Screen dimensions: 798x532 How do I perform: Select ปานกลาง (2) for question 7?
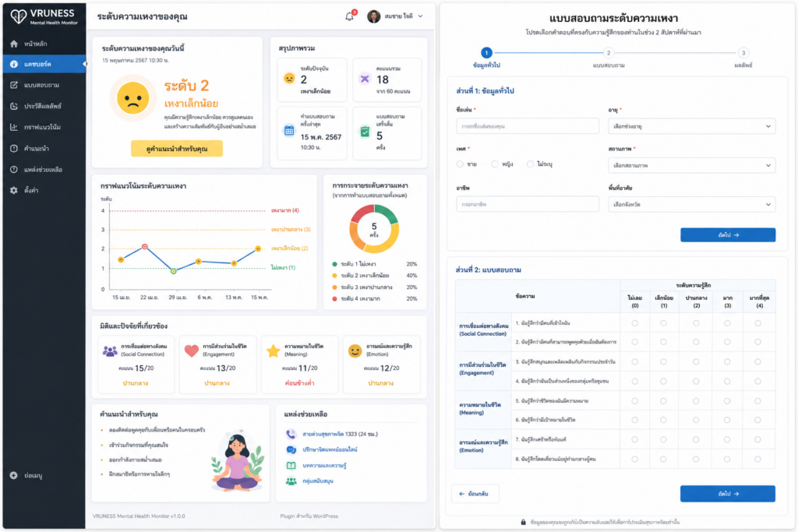coord(696,439)
